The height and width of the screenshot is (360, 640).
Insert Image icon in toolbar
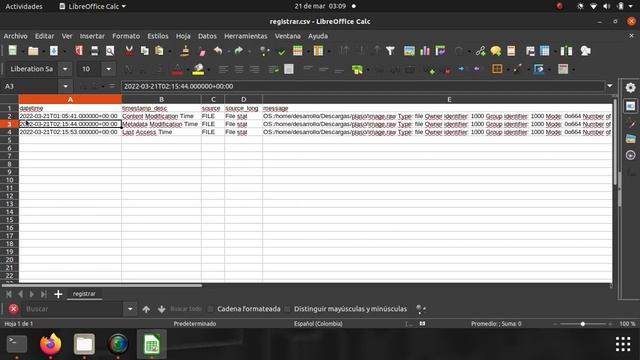click(409, 51)
